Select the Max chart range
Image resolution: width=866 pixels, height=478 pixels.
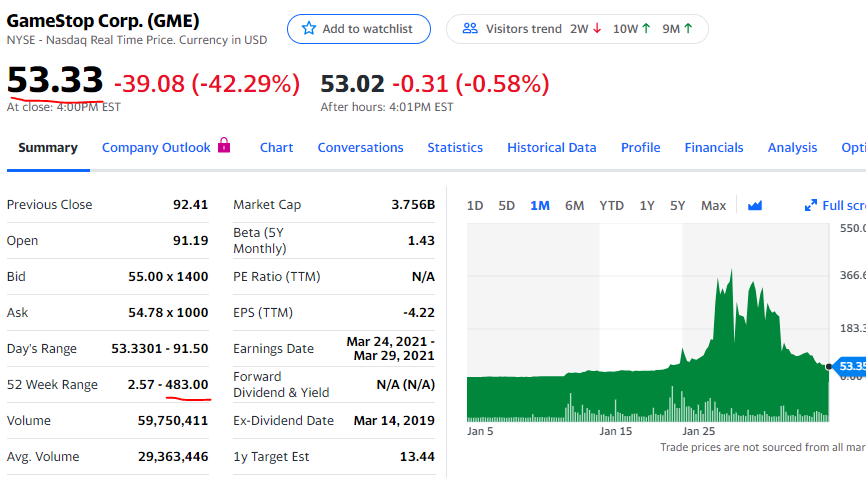(x=714, y=206)
